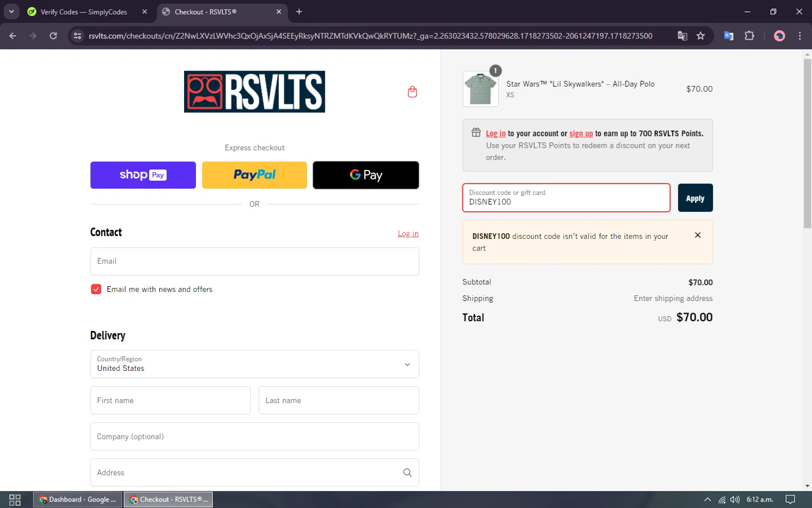Viewport: 812px width, 508px height.
Task: Click the First name field
Action: point(170,400)
